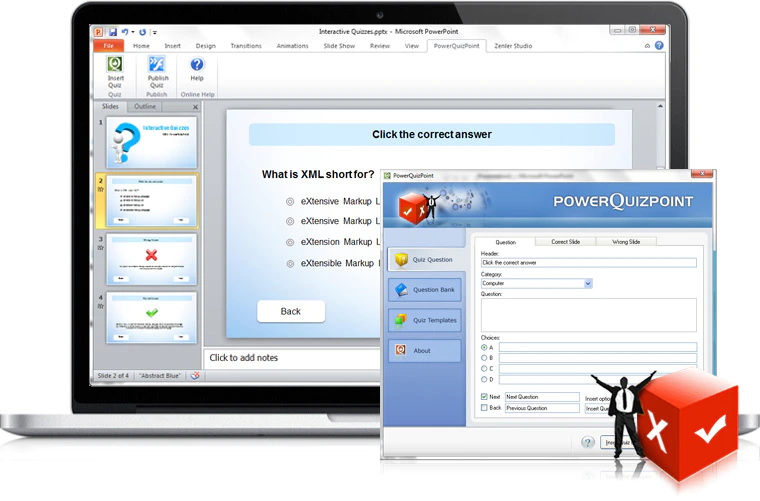Screen dimensions: 760x501
Task: Select slide 3 thumbnail with red X
Action: (x=152, y=260)
